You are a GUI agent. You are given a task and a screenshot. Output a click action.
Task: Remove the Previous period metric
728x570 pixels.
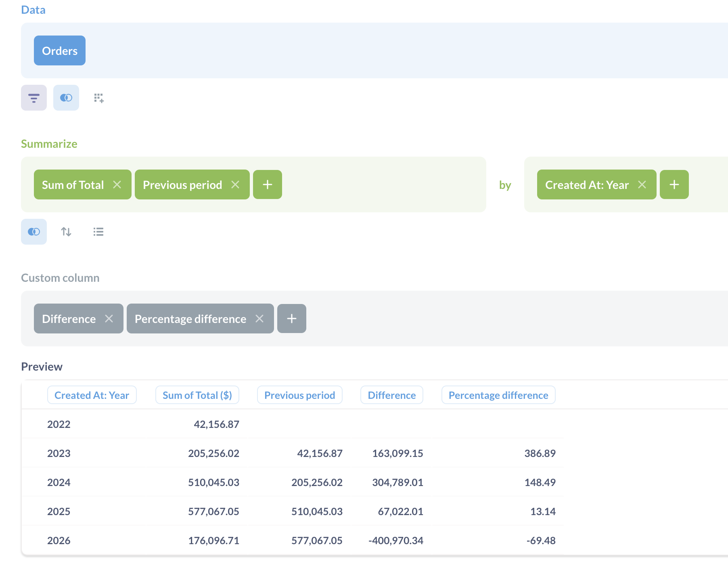point(235,184)
